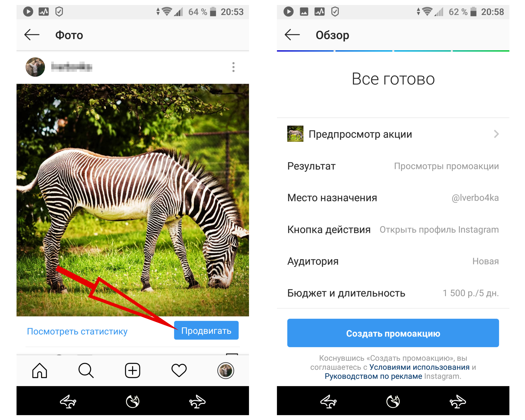The width and height of the screenshot is (525, 420).
Task: Open Условиями использования link
Action: coord(419,367)
